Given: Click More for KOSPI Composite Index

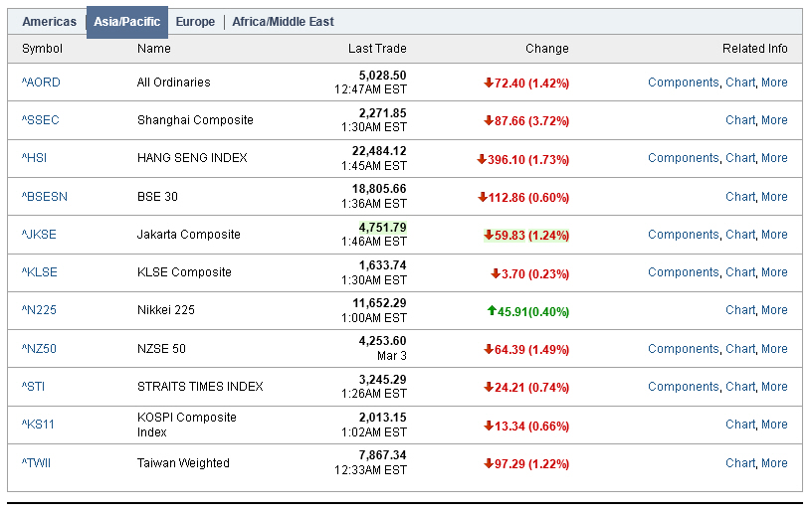Looking at the screenshot, I should 774,425.
